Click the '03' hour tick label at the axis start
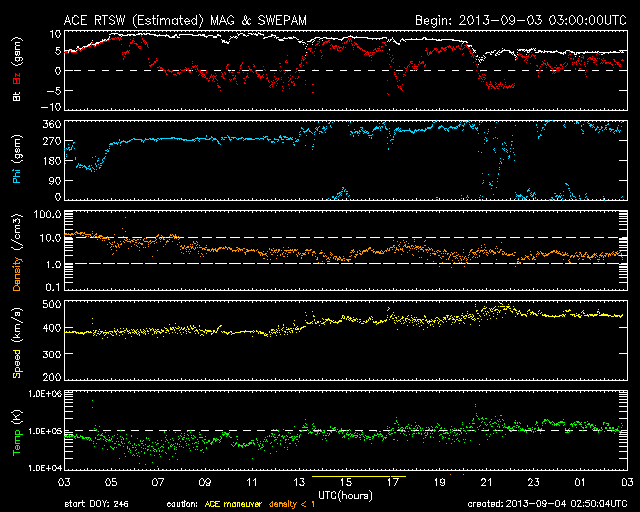The width and height of the screenshot is (640, 512). tap(64, 483)
